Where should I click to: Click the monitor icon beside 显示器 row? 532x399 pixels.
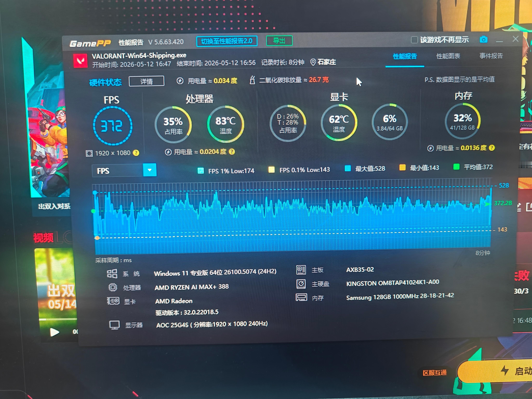coord(114,325)
